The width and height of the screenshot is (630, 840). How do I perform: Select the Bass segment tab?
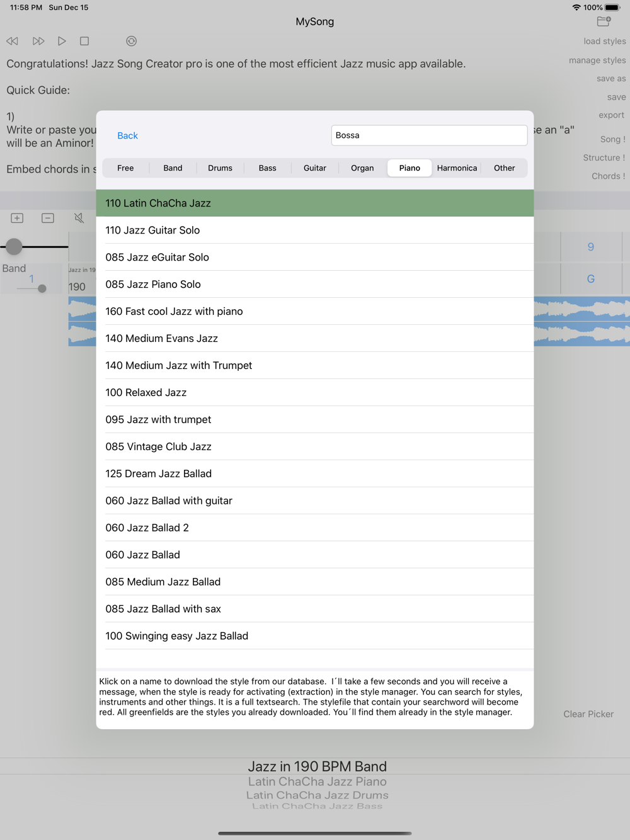tap(268, 168)
